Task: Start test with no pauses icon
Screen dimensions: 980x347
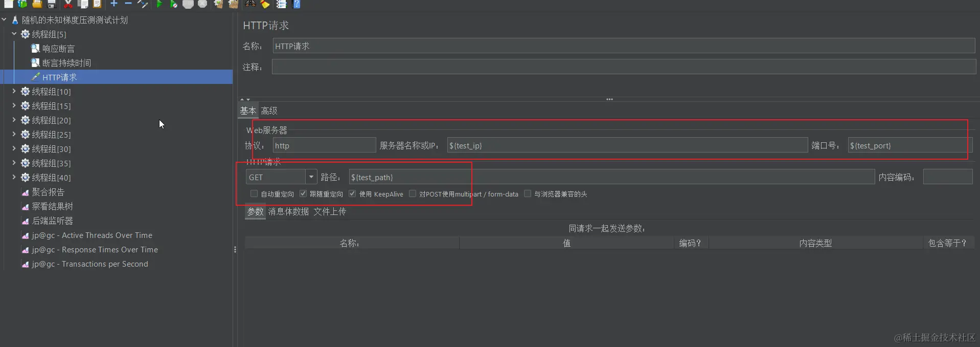Action: pyautogui.click(x=174, y=4)
